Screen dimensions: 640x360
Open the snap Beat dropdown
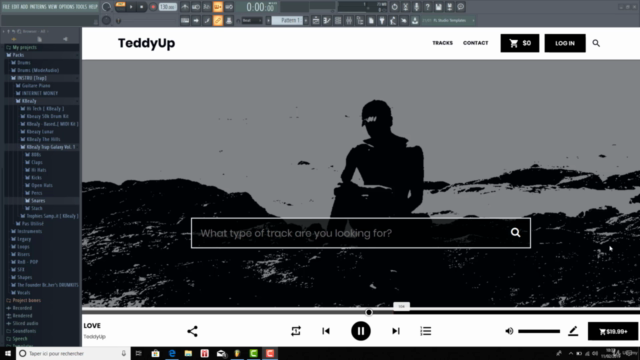pos(252,20)
